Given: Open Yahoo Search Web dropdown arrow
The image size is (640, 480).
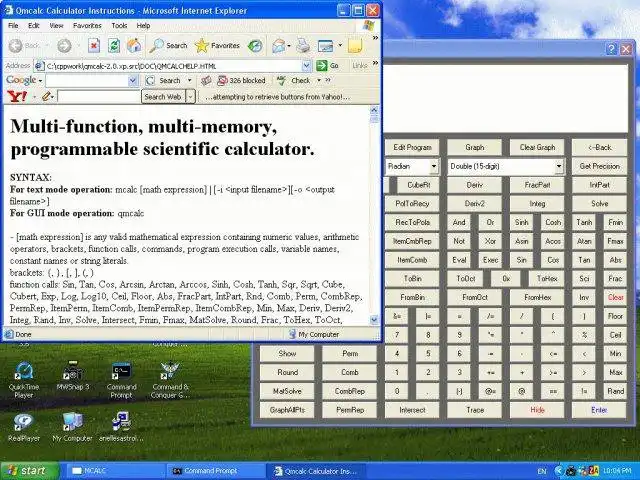Looking at the screenshot, I should 190,97.
